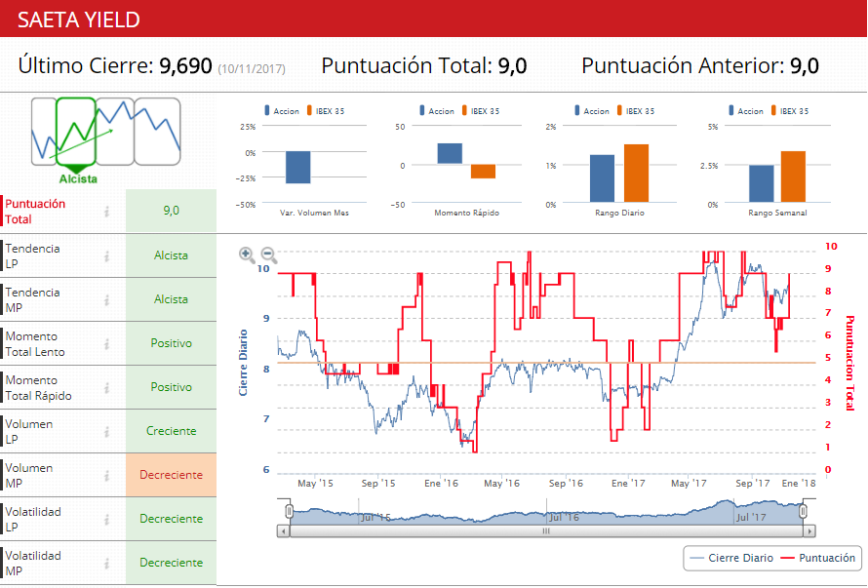Click the orange IBEX 35 bar in Rango Diario
The image size is (868, 588).
(636, 174)
